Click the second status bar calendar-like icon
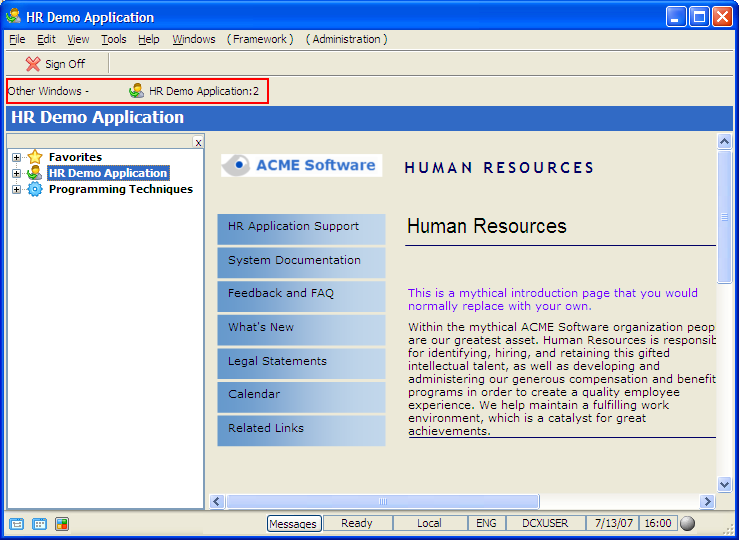 click(39, 524)
